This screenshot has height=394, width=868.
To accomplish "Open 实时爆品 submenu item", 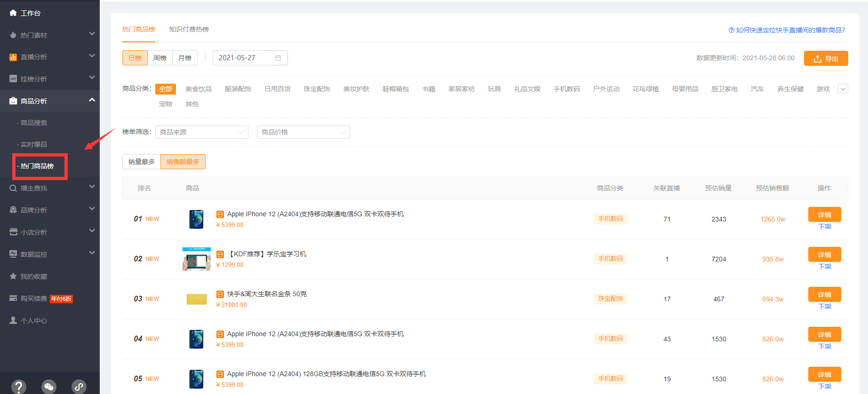I will click(34, 144).
